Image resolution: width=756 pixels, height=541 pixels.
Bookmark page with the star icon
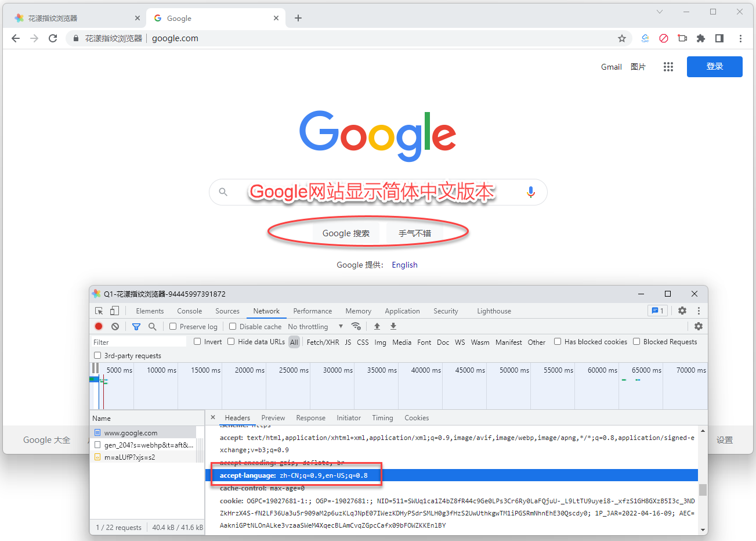tap(622, 38)
